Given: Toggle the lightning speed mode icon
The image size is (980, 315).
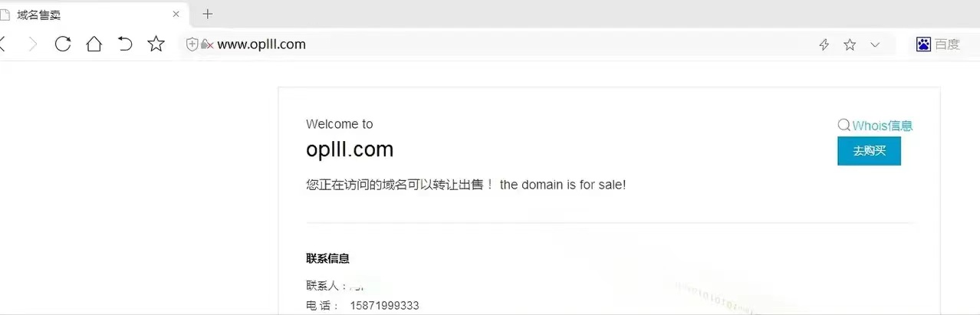Looking at the screenshot, I should pyautogui.click(x=824, y=44).
